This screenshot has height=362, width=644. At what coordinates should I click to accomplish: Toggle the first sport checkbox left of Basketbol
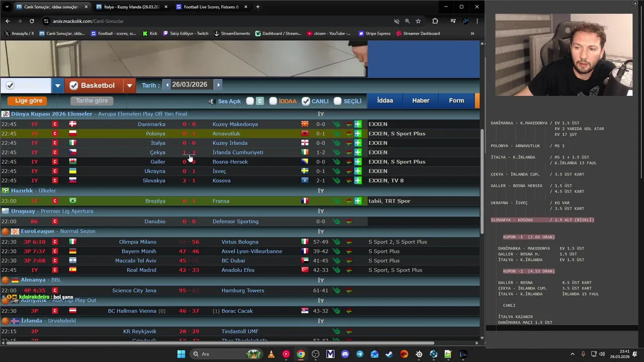[10, 85]
